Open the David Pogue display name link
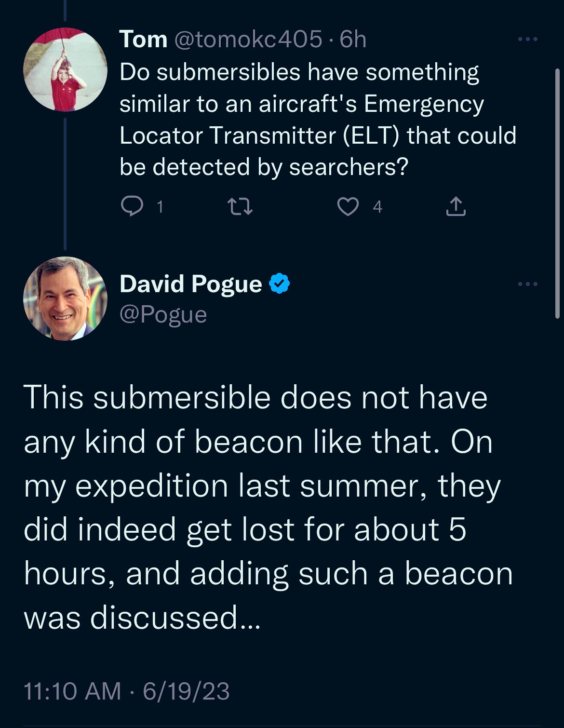This screenshot has width=564, height=728. tap(191, 283)
